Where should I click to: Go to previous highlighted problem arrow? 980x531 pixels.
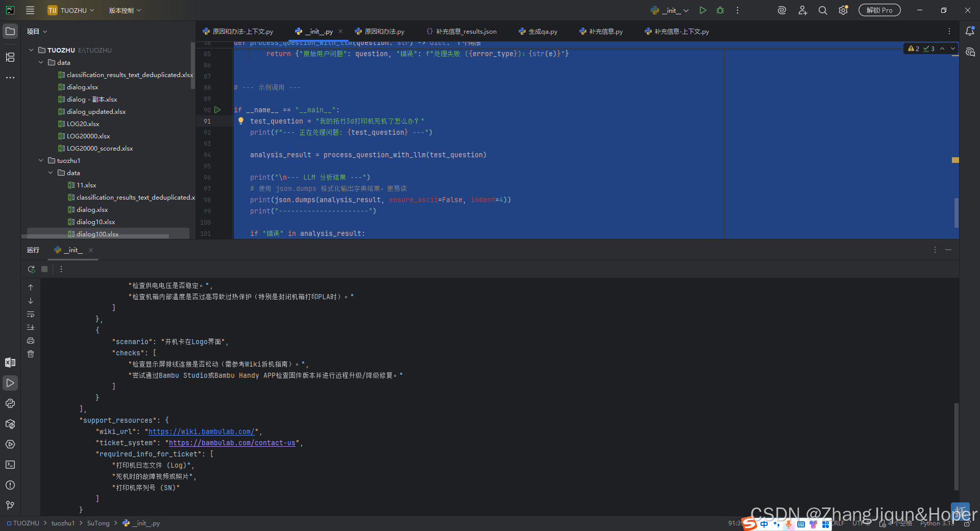pos(942,49)
